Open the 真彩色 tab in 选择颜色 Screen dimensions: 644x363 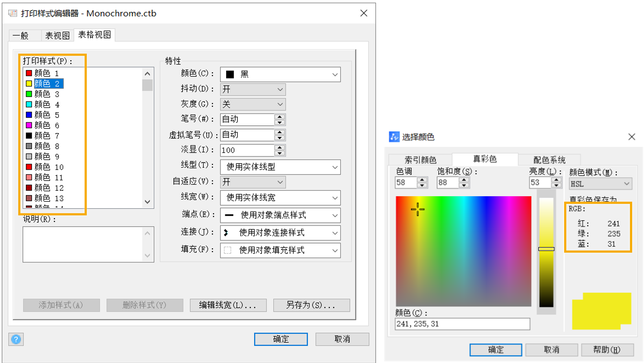485,159
